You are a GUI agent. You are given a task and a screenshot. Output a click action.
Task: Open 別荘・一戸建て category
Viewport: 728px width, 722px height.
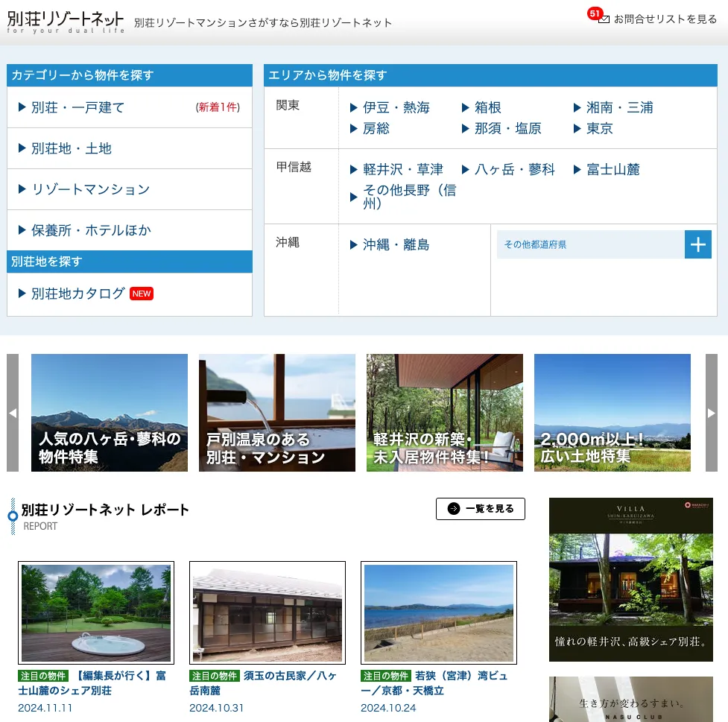77,107
